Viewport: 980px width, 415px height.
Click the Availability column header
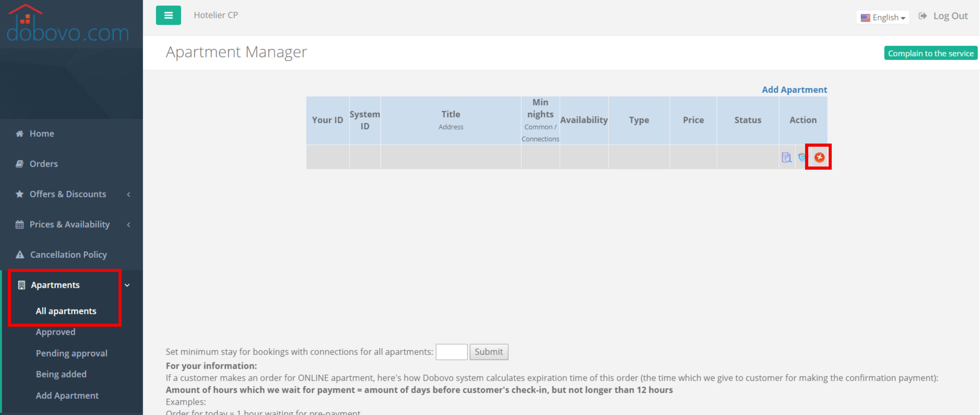[584, 120]
